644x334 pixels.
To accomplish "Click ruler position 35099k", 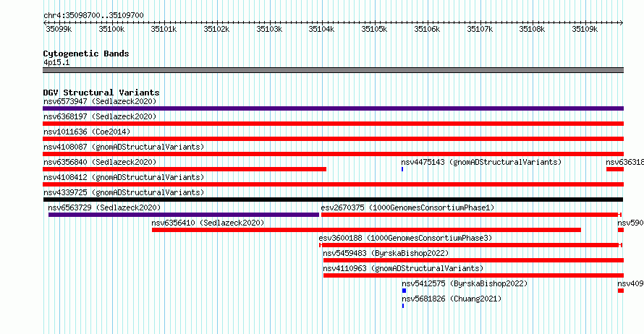I will click(x=59, y=29).
